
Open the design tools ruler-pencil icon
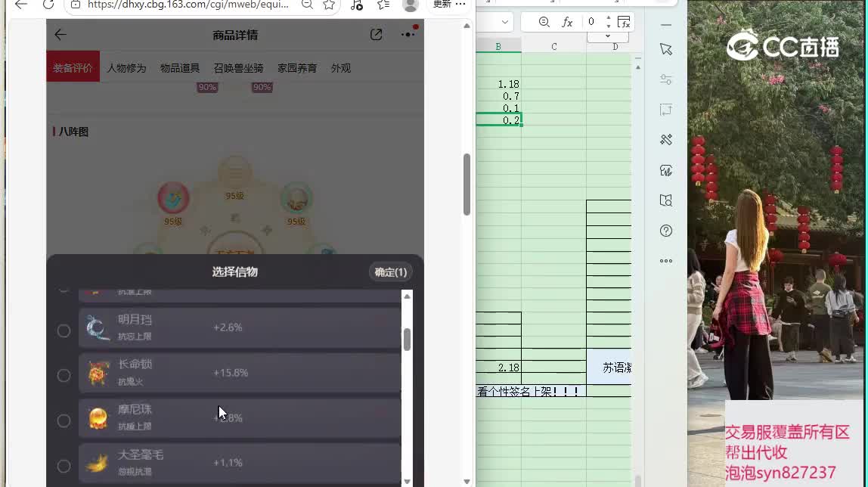click(666, 139)
